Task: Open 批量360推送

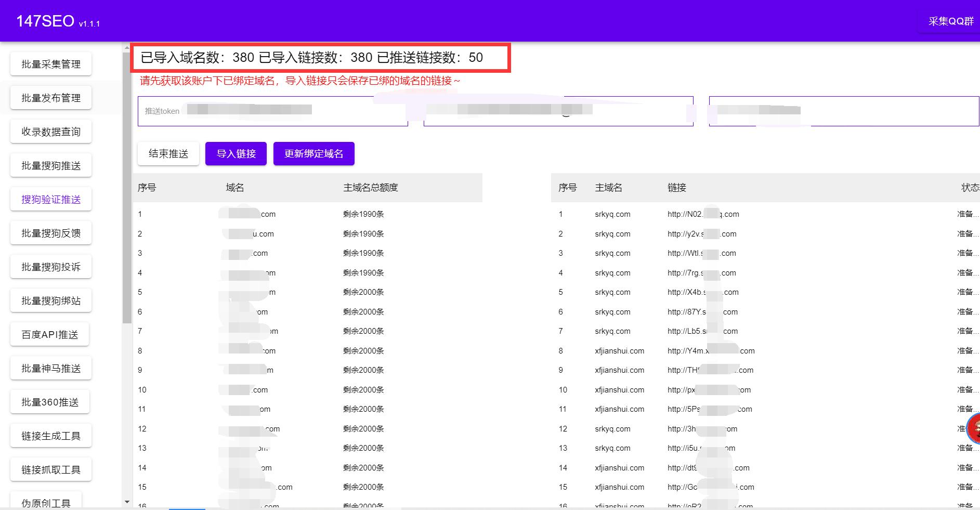Action: (50, 401)
